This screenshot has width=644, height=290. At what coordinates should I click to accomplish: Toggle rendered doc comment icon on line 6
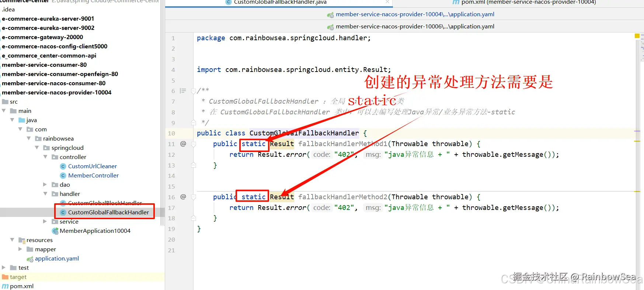[x=183, y=91]
